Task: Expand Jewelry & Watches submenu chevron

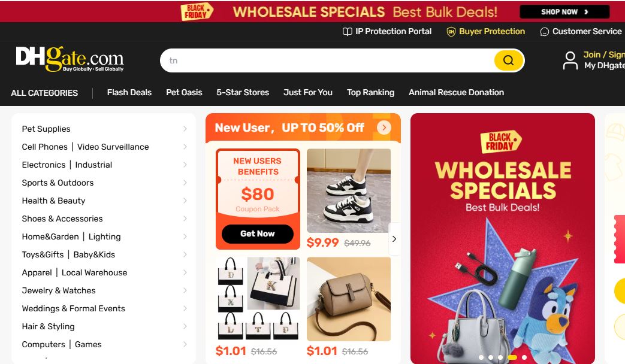Action: [185, 290]
